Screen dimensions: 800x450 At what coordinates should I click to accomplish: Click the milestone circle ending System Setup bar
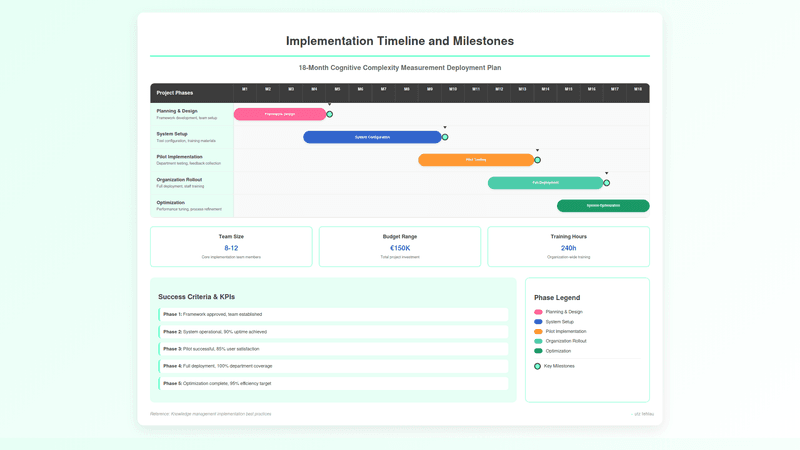pos(445,137)
